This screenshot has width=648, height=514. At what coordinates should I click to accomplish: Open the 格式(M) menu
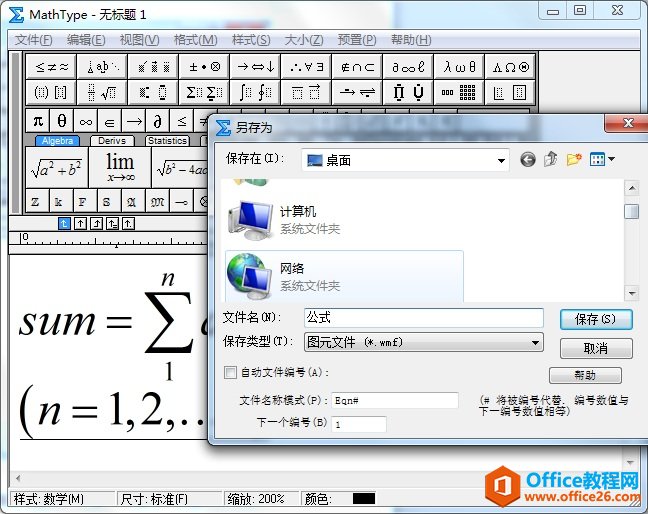click(195, 40)
